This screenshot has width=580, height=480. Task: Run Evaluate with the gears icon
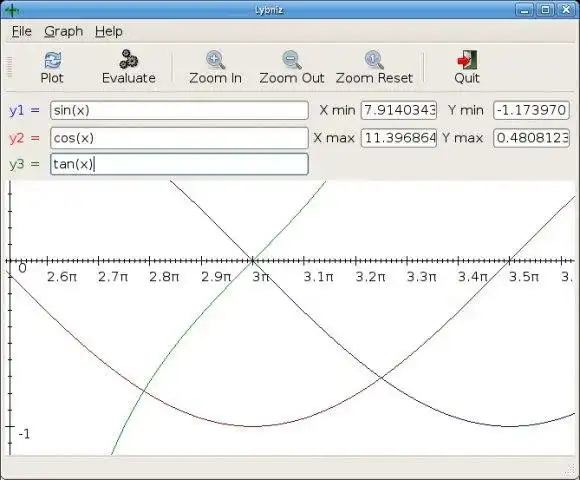(128, 59)
